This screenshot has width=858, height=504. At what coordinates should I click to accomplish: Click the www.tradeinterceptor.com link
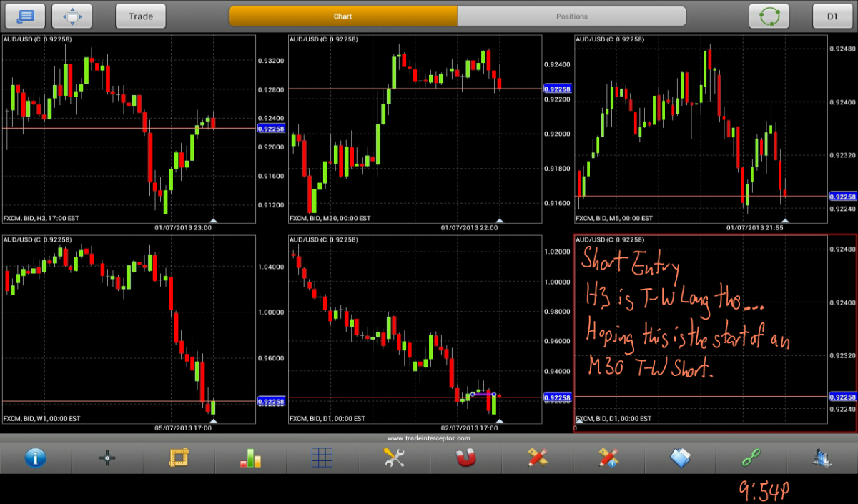coord(429,438)
